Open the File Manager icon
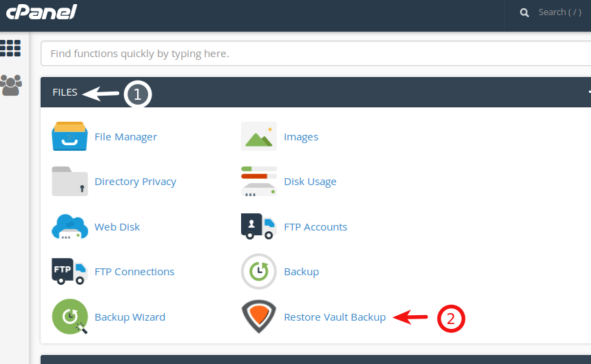This screenshot has height=364, width=591. pos(70,136)
